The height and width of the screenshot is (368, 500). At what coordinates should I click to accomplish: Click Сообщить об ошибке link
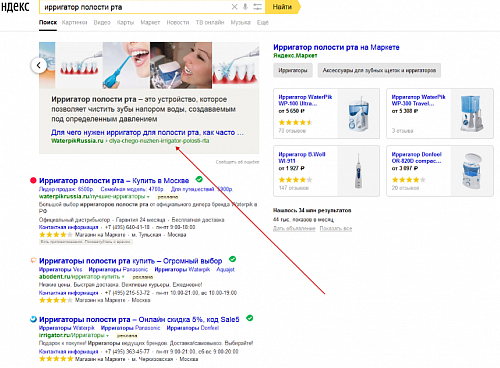click(237, 162)
